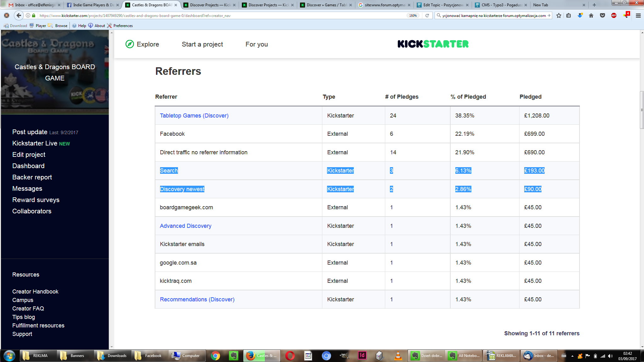Launch Google Chrome from the taskbar

[x=215, y=356]
